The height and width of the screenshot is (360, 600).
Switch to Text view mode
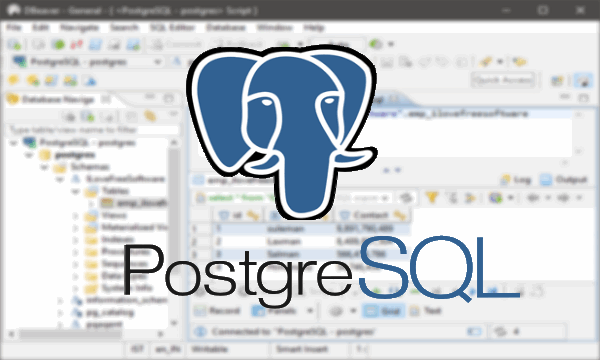426,311
